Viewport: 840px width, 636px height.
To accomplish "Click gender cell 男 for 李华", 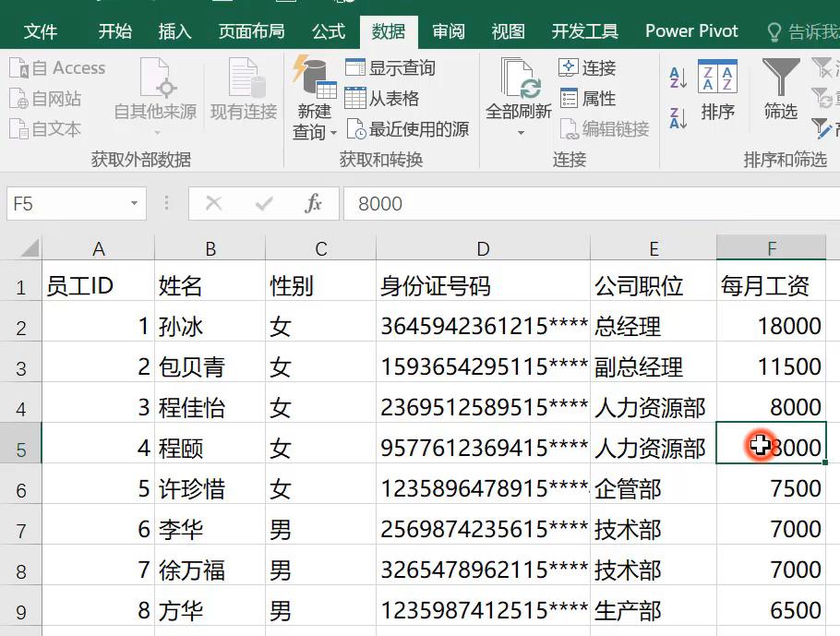I will coord(320,529).
